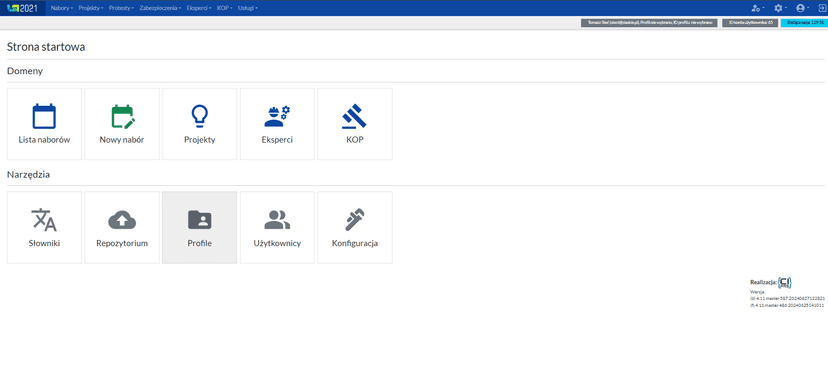This screenshot has height=387, width=828.
Task: Open the Lista naborów calendar tile
Action: coord(44,124)
